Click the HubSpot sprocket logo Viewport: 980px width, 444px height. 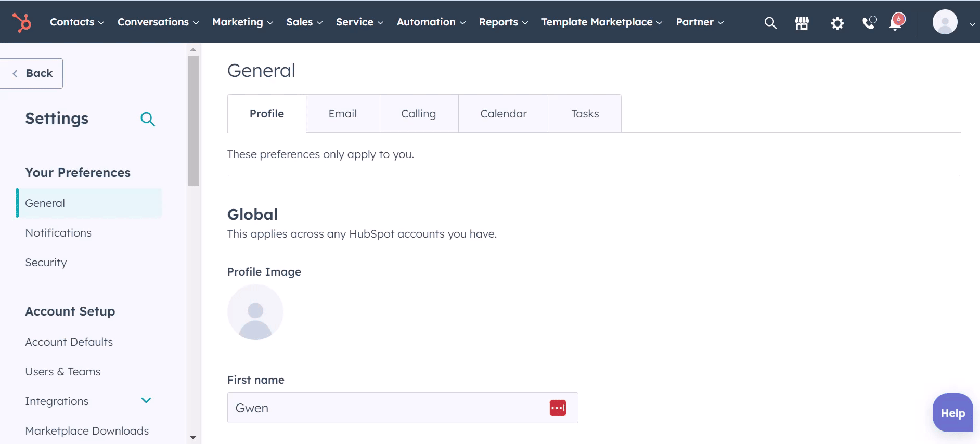(22, 22)
